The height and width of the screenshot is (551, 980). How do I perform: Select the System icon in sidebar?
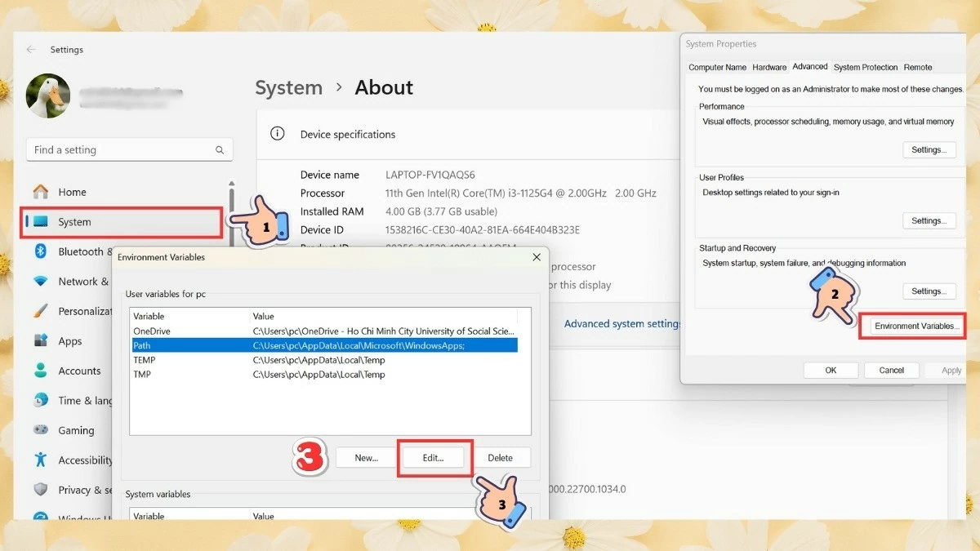coord(40,222)
